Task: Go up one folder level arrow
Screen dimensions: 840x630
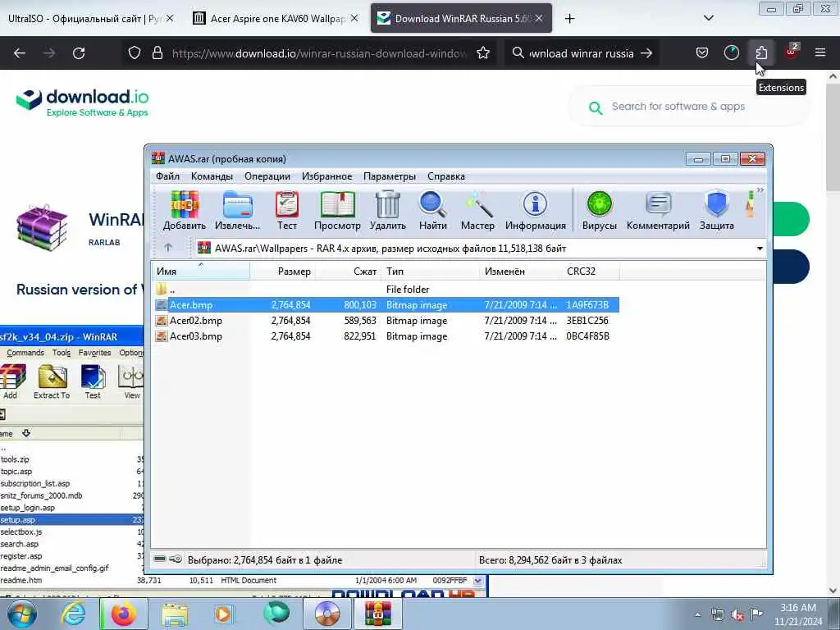Action: (167, 248)
